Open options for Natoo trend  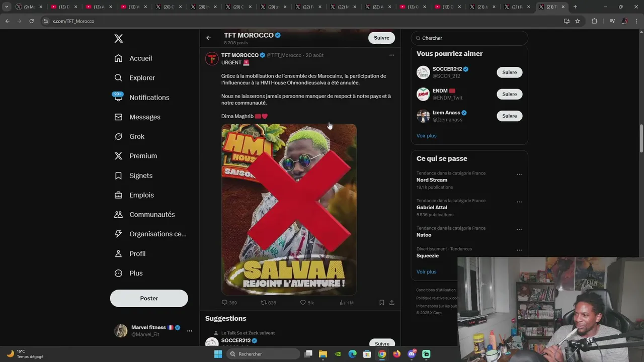click(x=519, y=229)
